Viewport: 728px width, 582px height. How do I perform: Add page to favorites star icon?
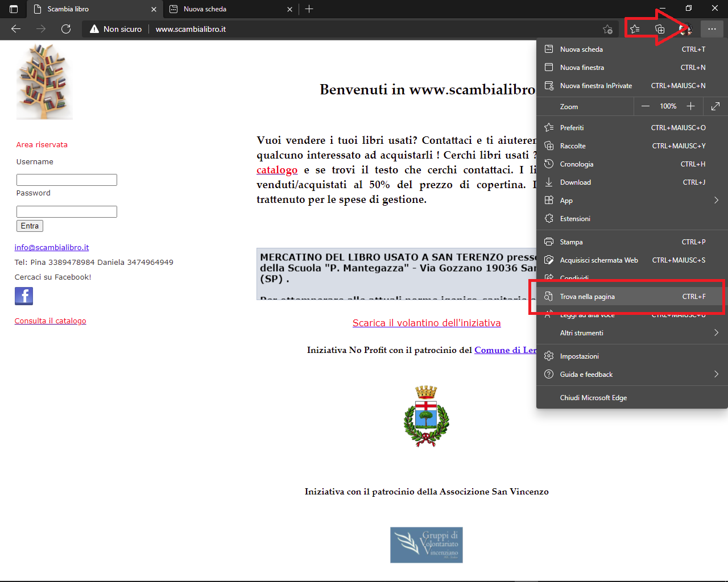(x=607, y=29)
